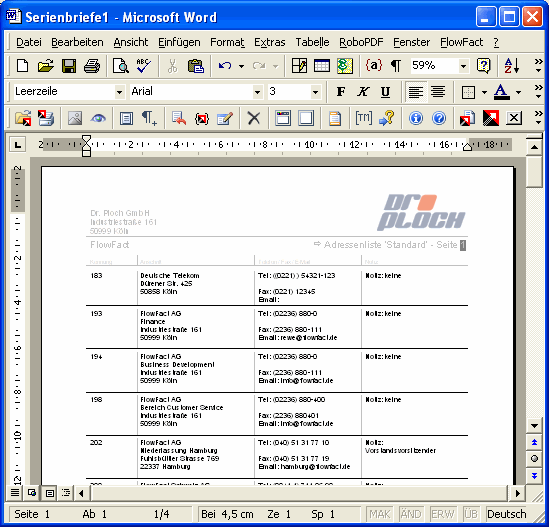Screen dimensions: 549x527
Task: Click the edit note pencil icon
Action: [225, 118]
